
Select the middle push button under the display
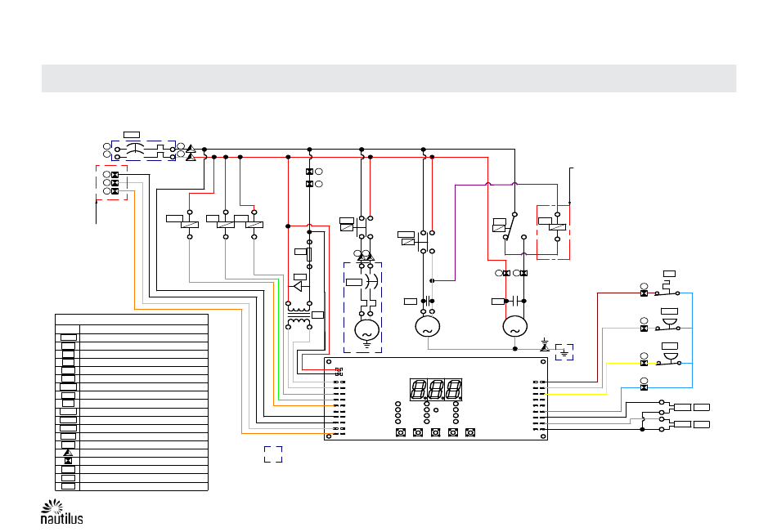coord(436,433)
